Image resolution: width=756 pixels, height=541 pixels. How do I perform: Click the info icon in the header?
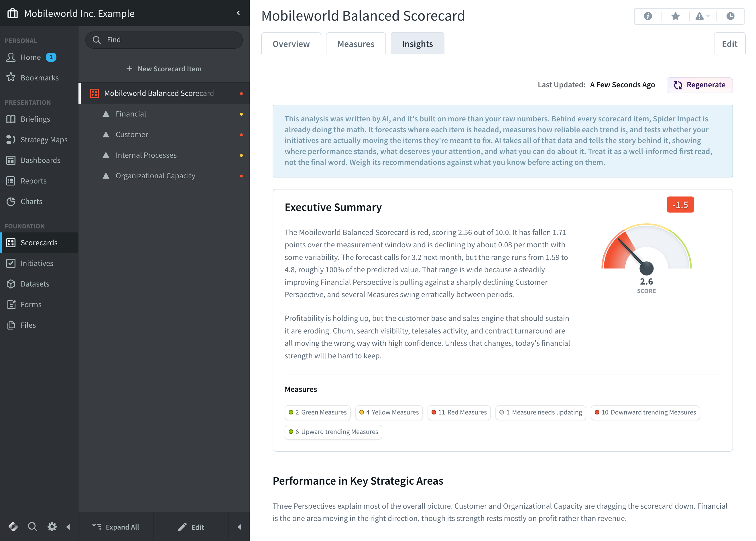pyautogui.click(x=648, y=16)
